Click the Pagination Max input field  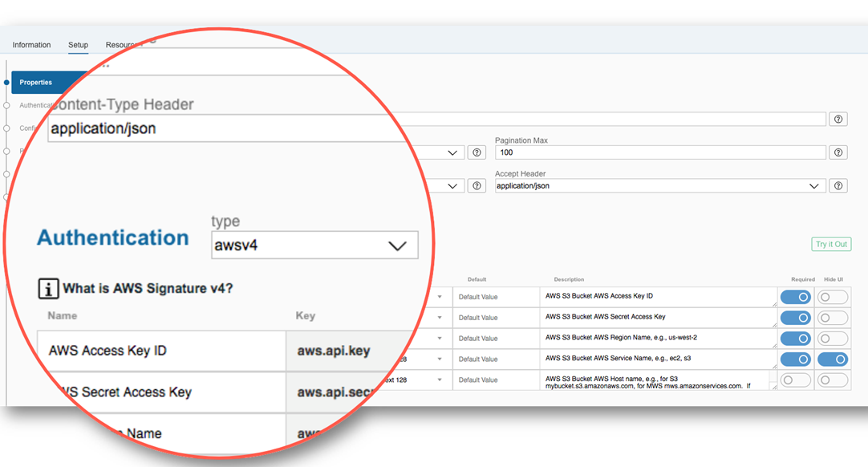(x=660, y=152)
